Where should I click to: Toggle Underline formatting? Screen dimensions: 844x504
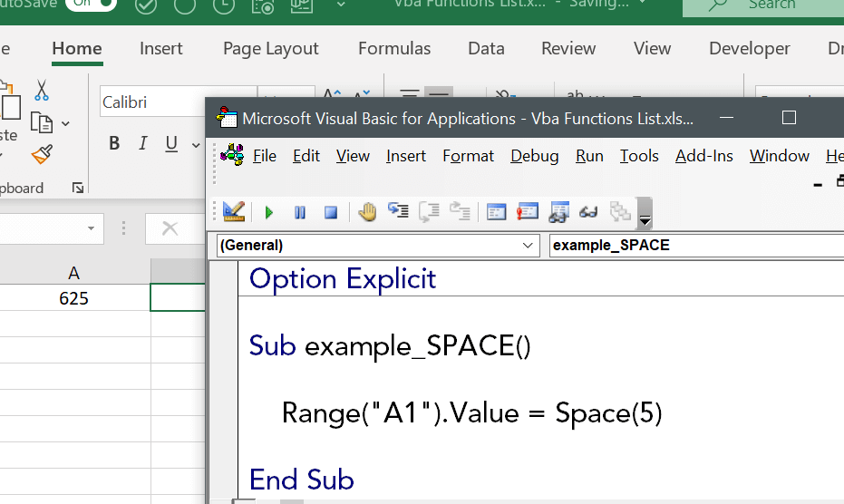coord(171,143)
